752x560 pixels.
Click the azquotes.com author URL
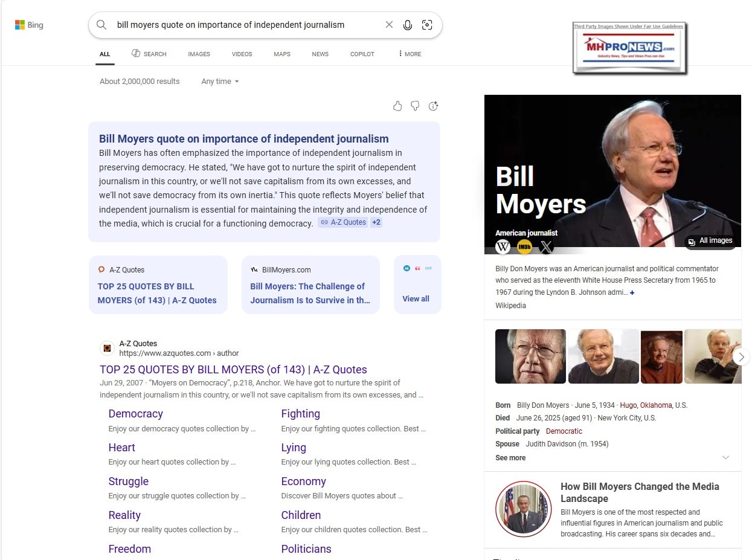tap(179, 353)
